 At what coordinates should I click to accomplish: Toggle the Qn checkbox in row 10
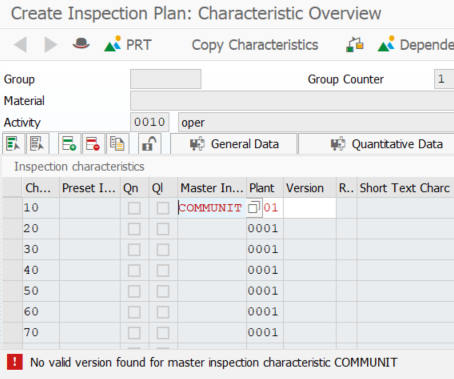134,208
